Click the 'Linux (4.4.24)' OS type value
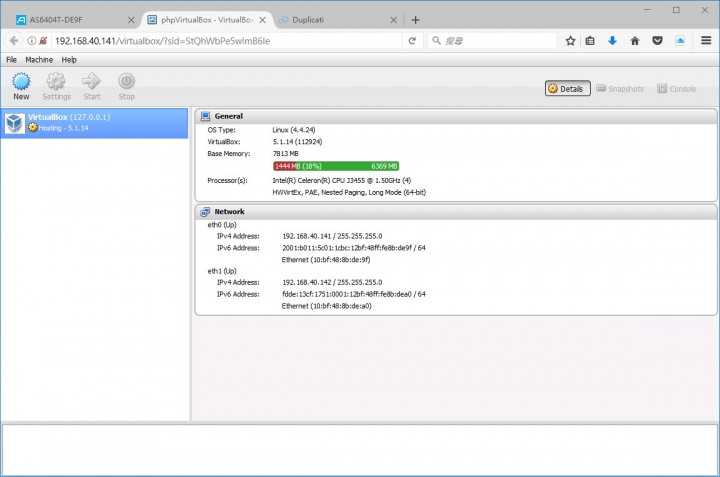This screenshot has height=477, width=720. coord(293,130)
